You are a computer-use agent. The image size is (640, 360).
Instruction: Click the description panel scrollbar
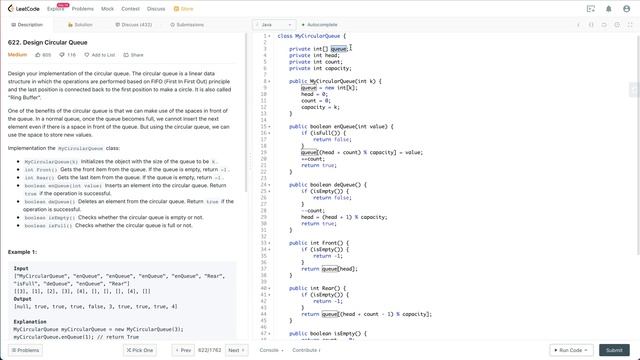coord(246,112)
